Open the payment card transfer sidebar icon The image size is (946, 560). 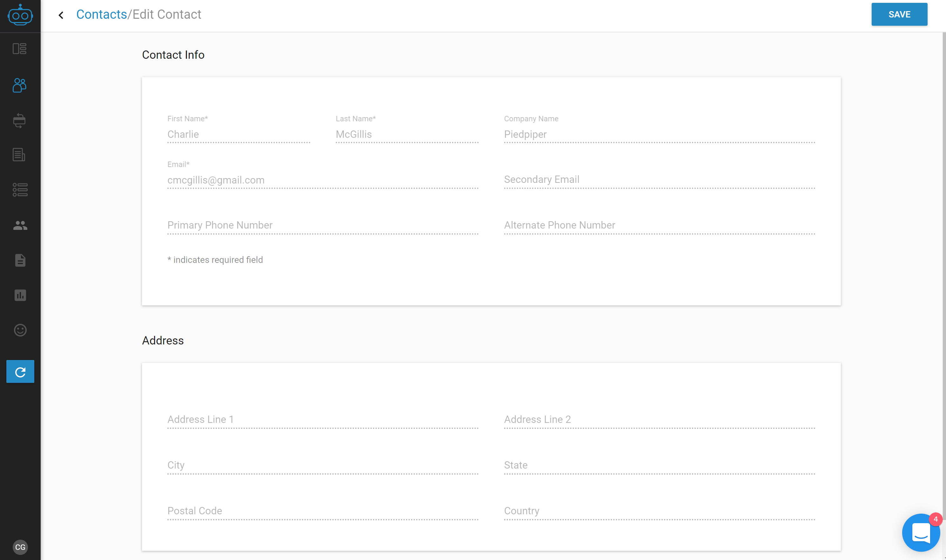tap(20, 121)
